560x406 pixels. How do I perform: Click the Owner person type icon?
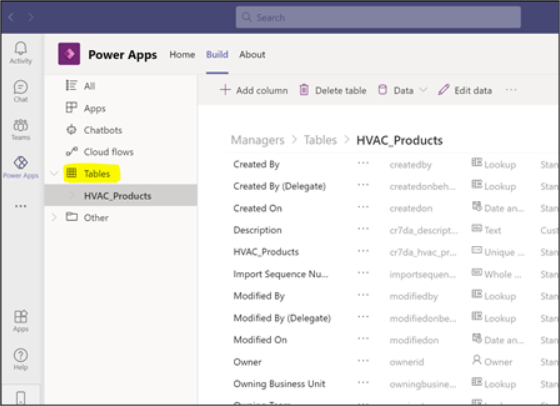coord(476,360)
